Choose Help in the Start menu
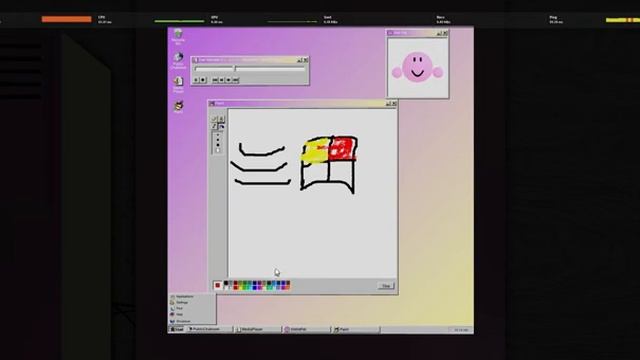Image resolution: width=640 pixels, height=360 pixels. (192, 314)
